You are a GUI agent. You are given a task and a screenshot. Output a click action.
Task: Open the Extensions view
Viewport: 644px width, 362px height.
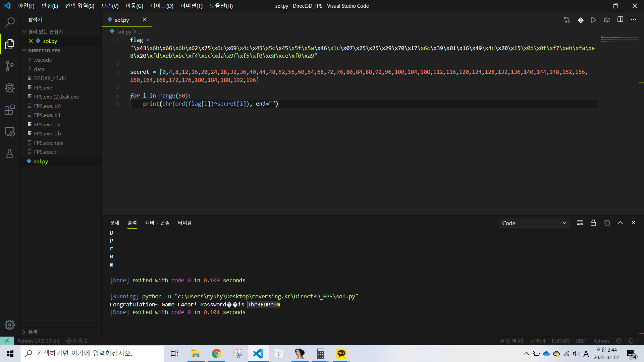tap(10, 110)
